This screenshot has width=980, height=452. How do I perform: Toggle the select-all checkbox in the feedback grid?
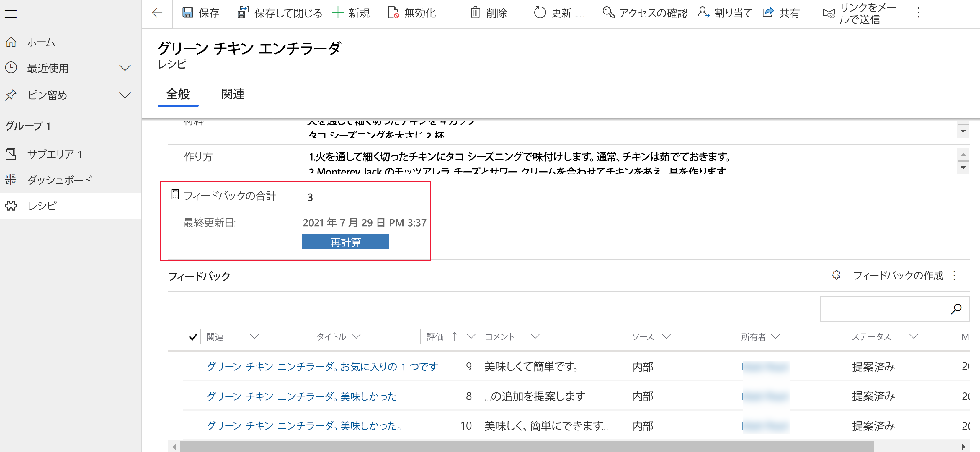[x=193, y=336]
